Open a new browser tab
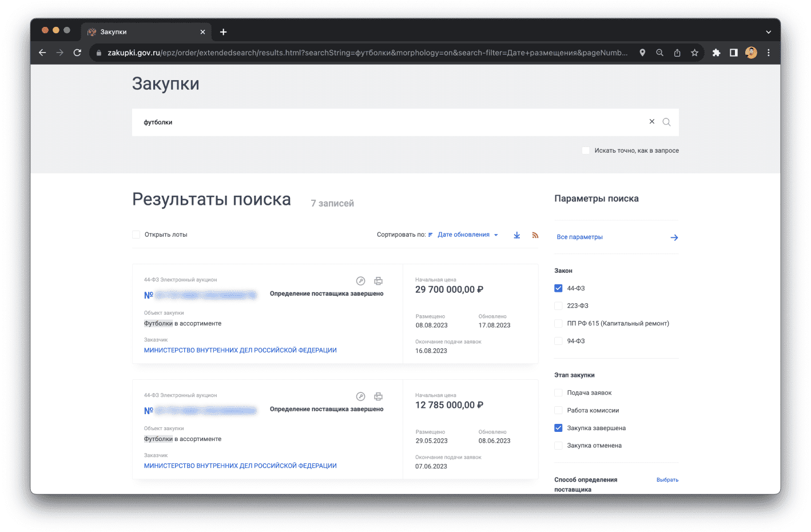Image resolution: width=811 pixels, height=532 pixels. click(x=223, y=32)
